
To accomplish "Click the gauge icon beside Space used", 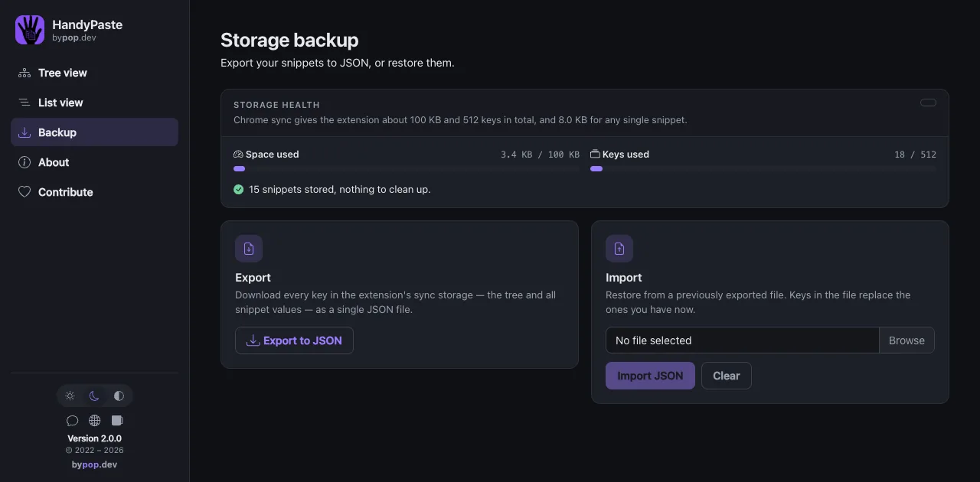I will 238,154.
